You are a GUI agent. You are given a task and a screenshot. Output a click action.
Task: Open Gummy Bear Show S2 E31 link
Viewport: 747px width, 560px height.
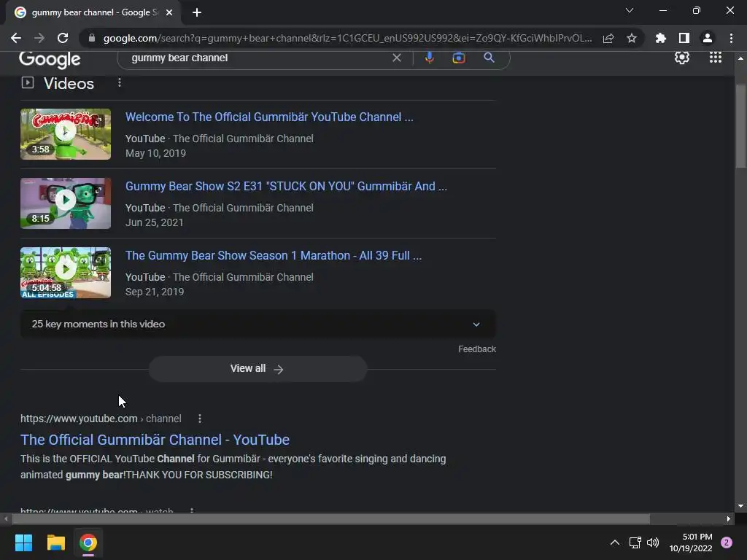tap(286, 186)
